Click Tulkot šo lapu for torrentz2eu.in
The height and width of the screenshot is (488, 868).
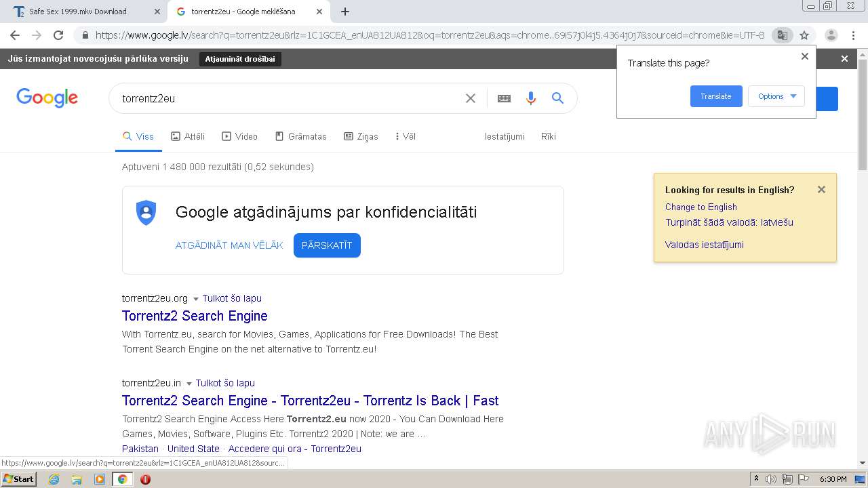click(225, 383)
